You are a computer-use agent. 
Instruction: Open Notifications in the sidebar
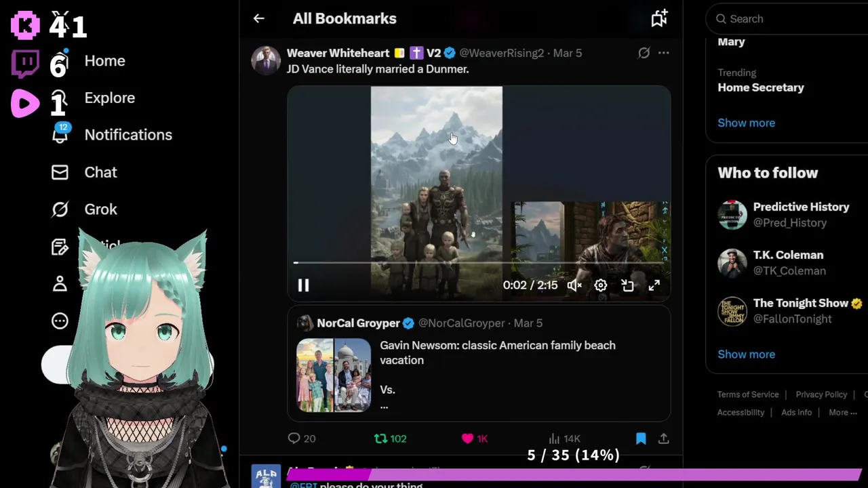[128, 135]
